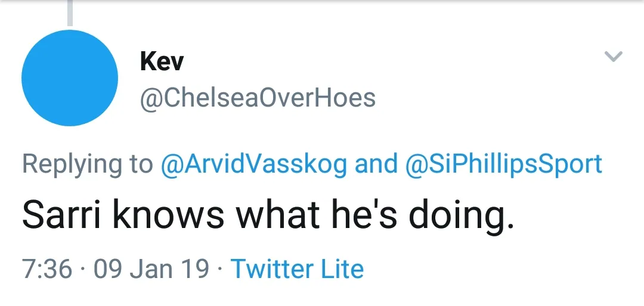This screenshot has height=306, width=644.
Task: Click the thread connector line above avatar
Action: [x=70, y=13]
